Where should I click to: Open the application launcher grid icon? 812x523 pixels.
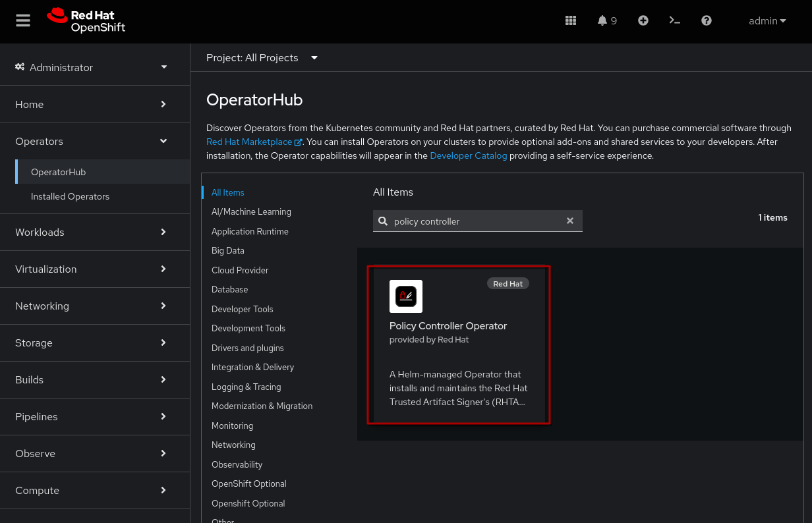click(x=571, y=20)
